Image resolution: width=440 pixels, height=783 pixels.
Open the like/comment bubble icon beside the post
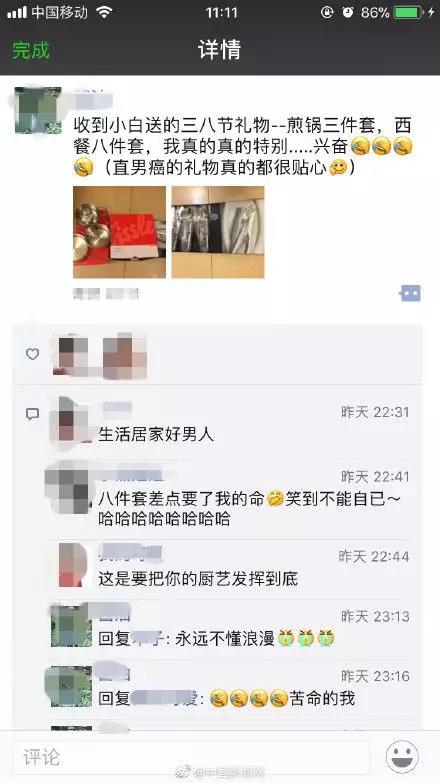(411, 294)
